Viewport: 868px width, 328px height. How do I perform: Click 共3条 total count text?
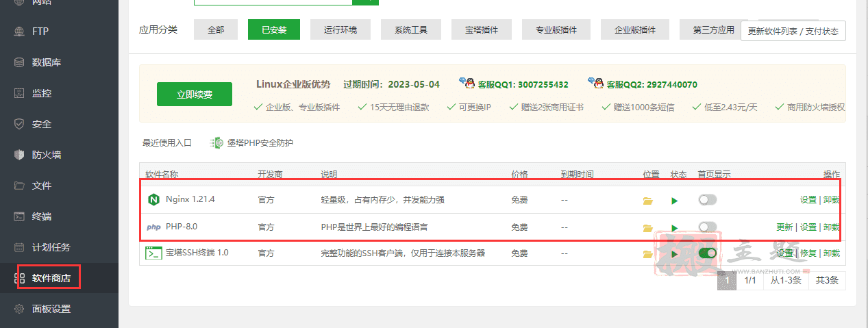[827, 280]
